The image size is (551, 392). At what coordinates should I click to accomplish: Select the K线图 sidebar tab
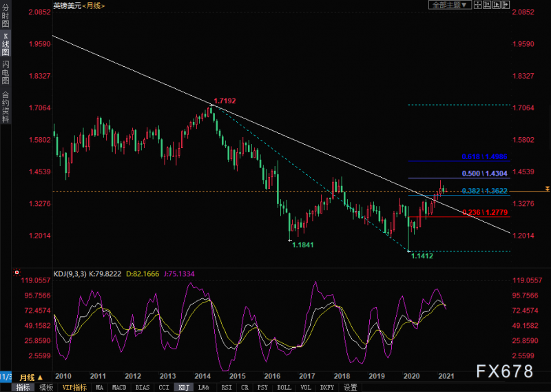[x=6, y=44]
